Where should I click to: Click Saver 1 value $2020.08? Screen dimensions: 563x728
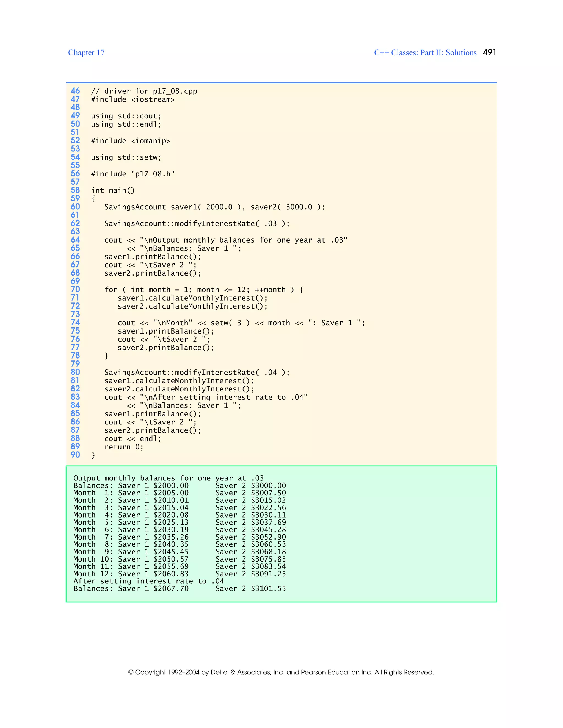pyautogui.click(x=171, y=515)
